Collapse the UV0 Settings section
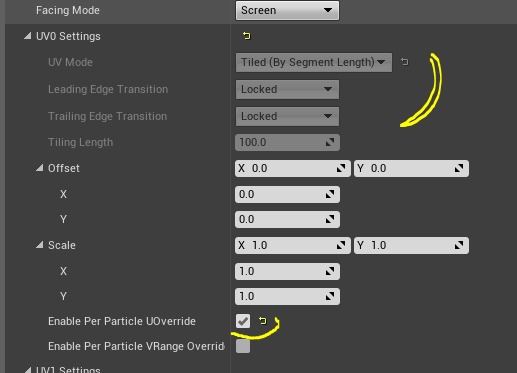Image resolution: width=517 pixels, height=373 pixels. 28,36
